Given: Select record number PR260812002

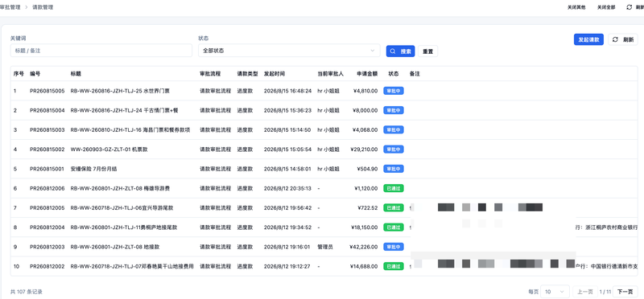Looking at the screenshot, I should click(47, 266).
